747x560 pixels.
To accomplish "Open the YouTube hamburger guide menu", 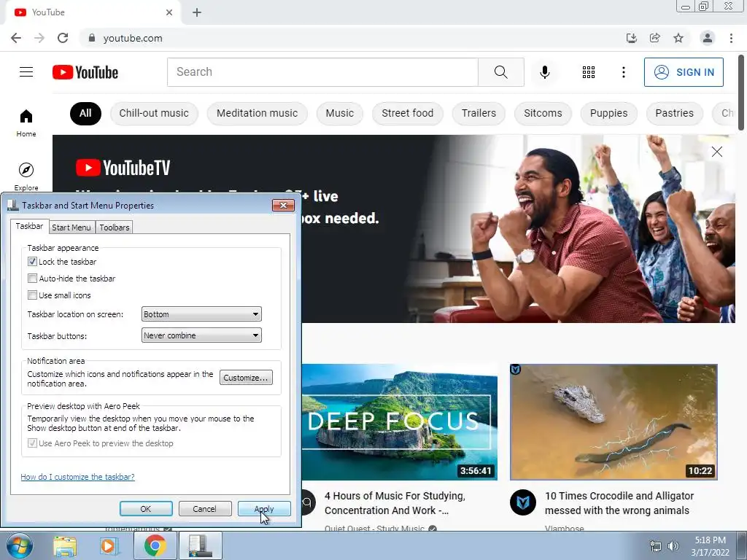I will pos(26,72).
